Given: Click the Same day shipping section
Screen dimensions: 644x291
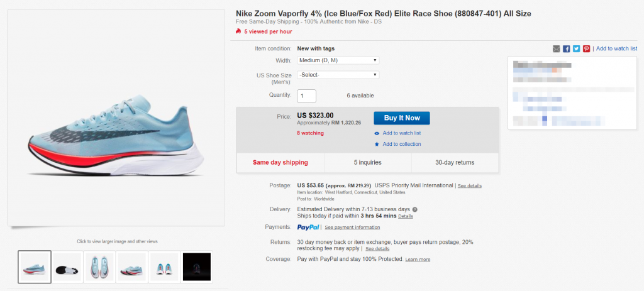Looking at the screenshot, I should pyautogui.click(x=280, y=163).
